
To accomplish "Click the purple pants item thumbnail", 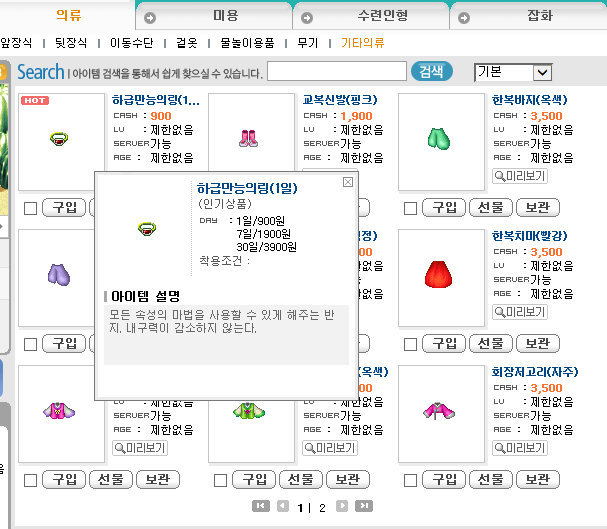I will pyautogui.click(x=59, y=275).
